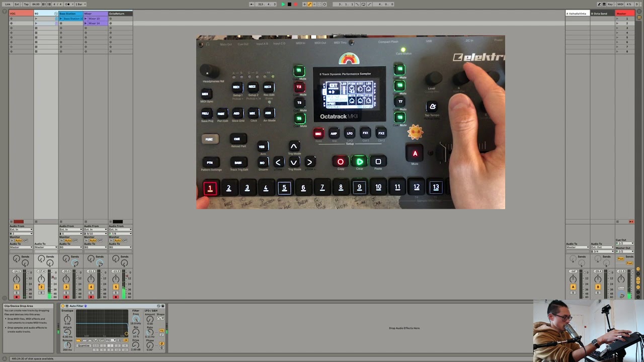Select the Master track header

click(x=625, y=14)
